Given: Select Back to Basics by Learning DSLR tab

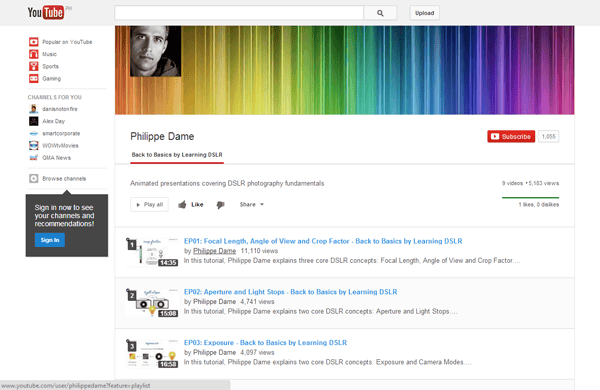Looking at the screenshot, I should coord(177,155).
